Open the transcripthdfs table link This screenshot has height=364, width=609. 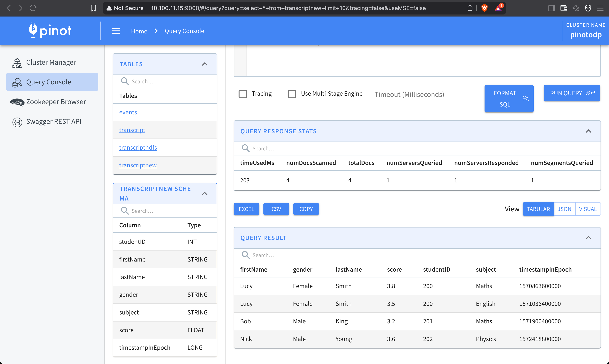(x=138, y=147)
